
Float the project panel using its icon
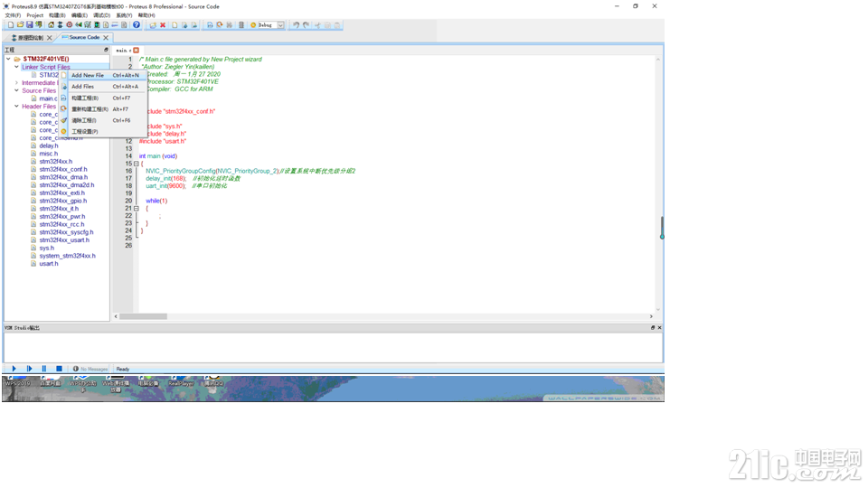pos(107,50)
